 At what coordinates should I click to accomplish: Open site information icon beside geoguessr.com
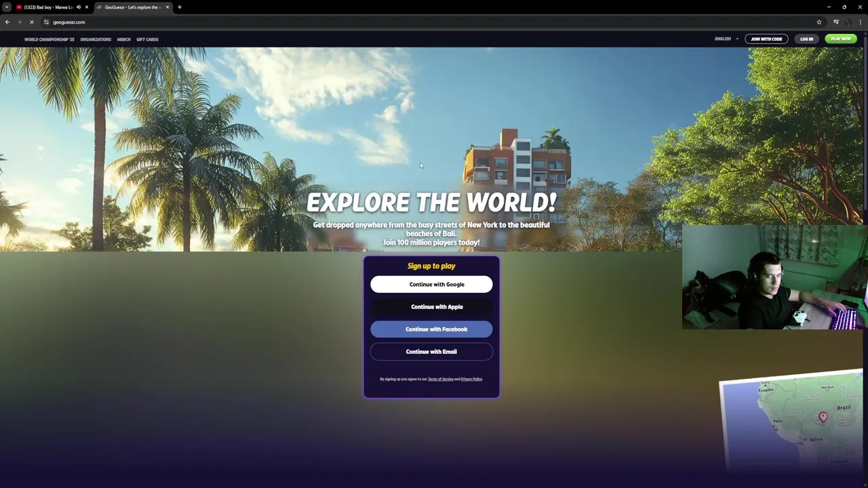point(46,22)
